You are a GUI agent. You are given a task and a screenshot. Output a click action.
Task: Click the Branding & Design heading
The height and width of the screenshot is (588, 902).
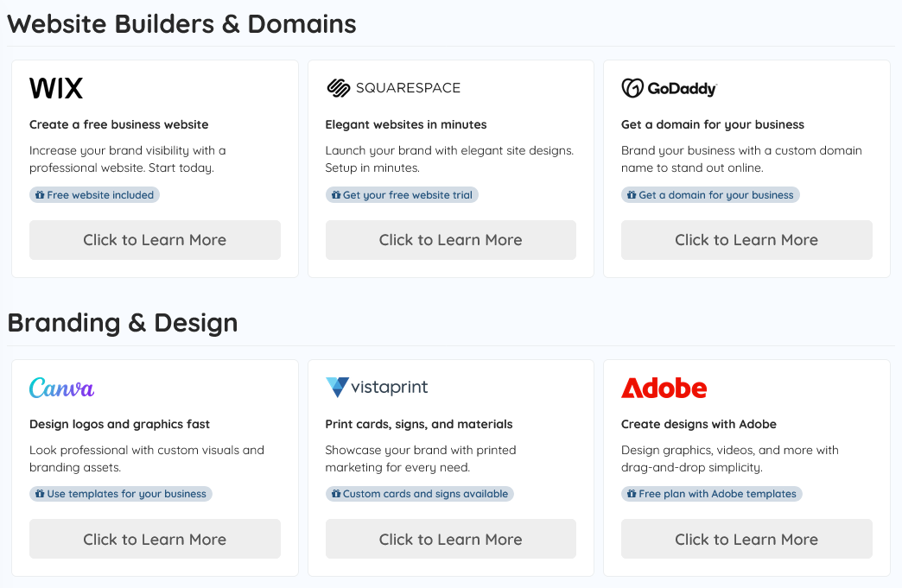(x=123, y=323)
